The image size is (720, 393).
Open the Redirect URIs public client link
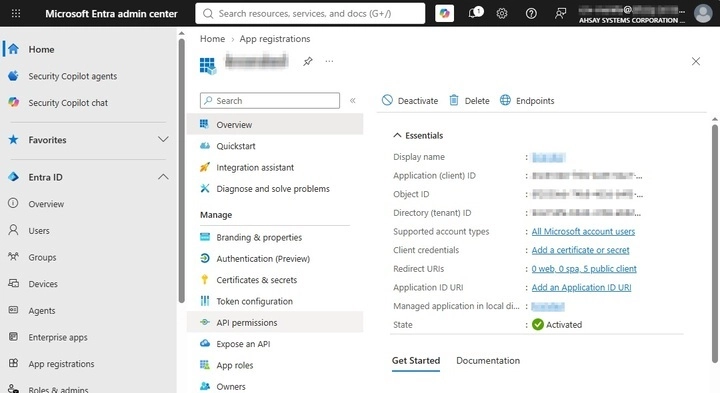(x=584, y=269)
